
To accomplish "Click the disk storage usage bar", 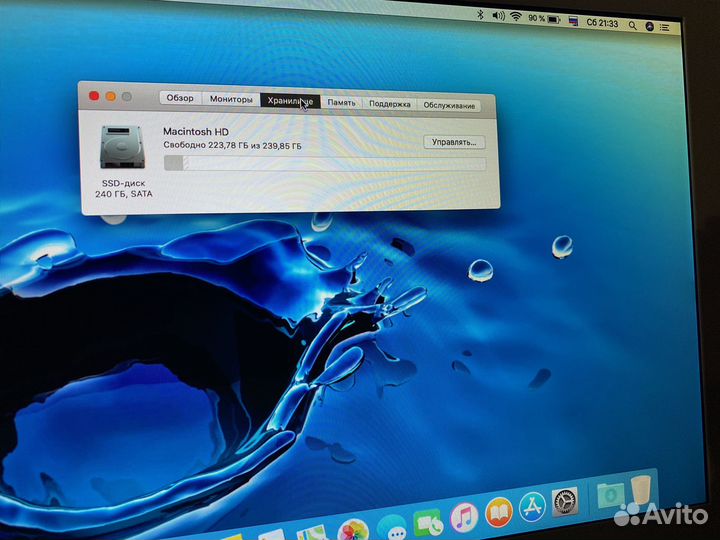I will point(325,163).
